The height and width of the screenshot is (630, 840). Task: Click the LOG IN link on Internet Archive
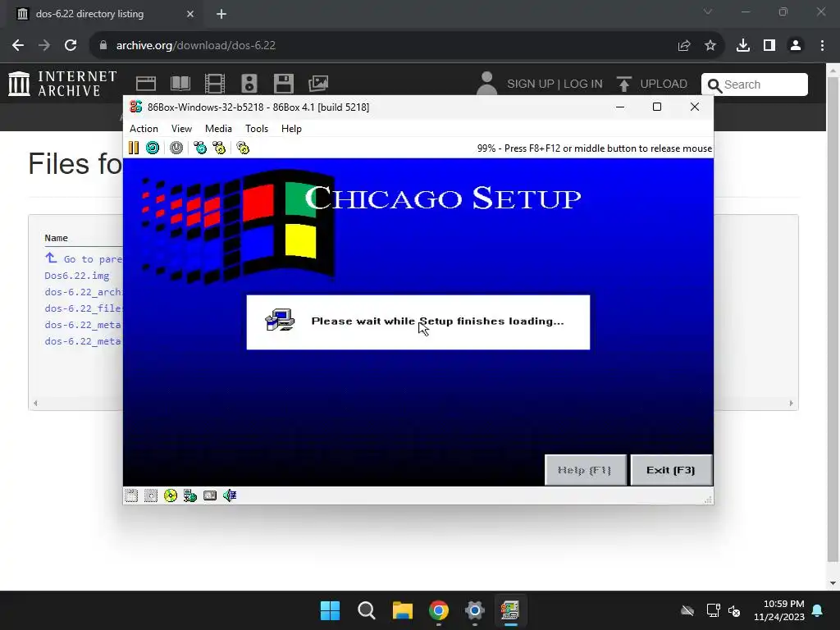[x=583, y=84]
